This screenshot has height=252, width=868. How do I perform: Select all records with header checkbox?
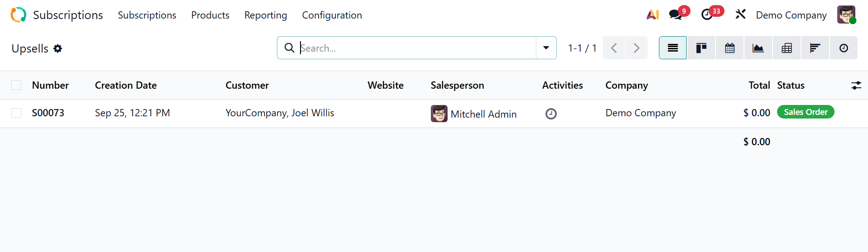click(16, 85)
